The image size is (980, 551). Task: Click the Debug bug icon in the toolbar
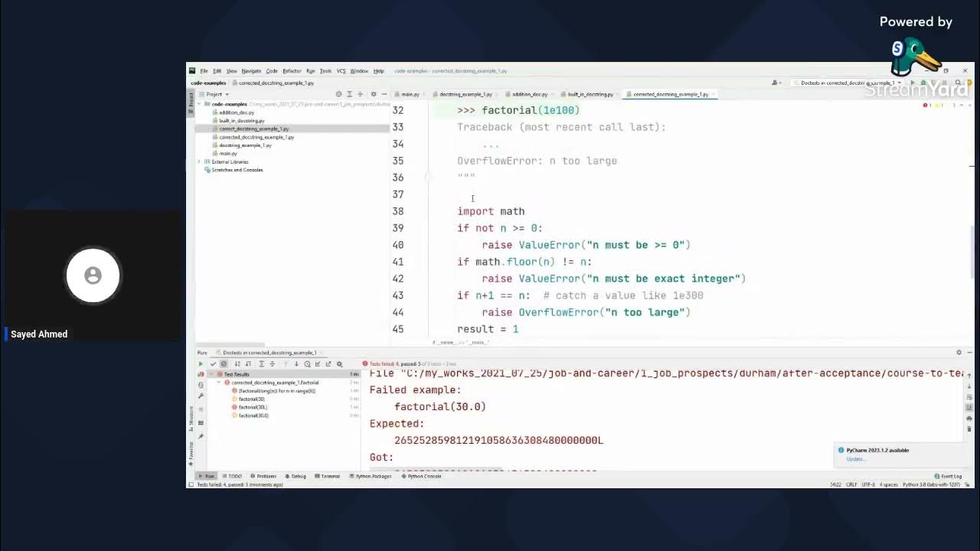click(923, 83)
